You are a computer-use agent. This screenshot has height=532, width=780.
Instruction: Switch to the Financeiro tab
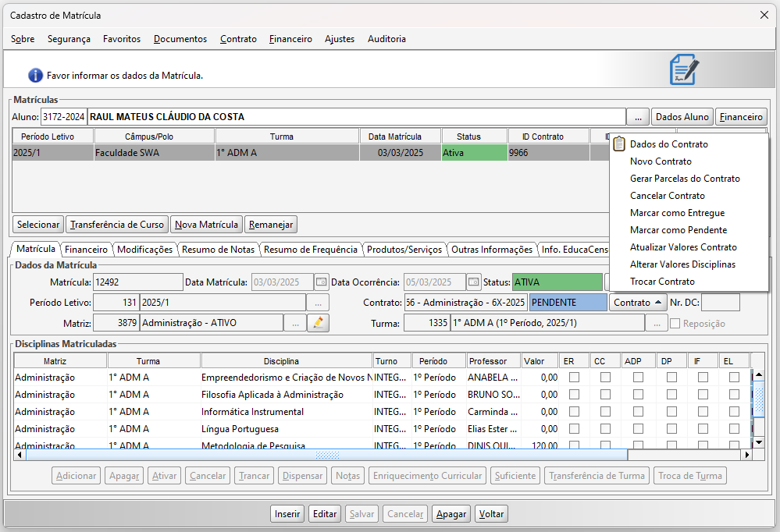(x=86, y=250)
